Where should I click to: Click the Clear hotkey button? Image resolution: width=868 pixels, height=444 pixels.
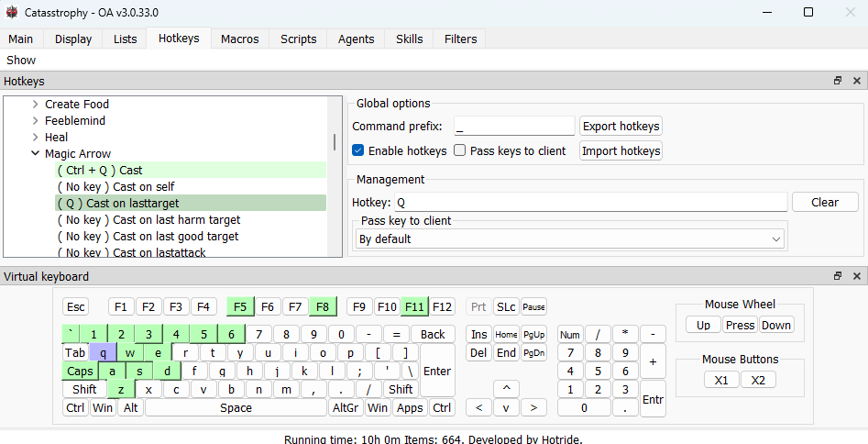(824, 202)
